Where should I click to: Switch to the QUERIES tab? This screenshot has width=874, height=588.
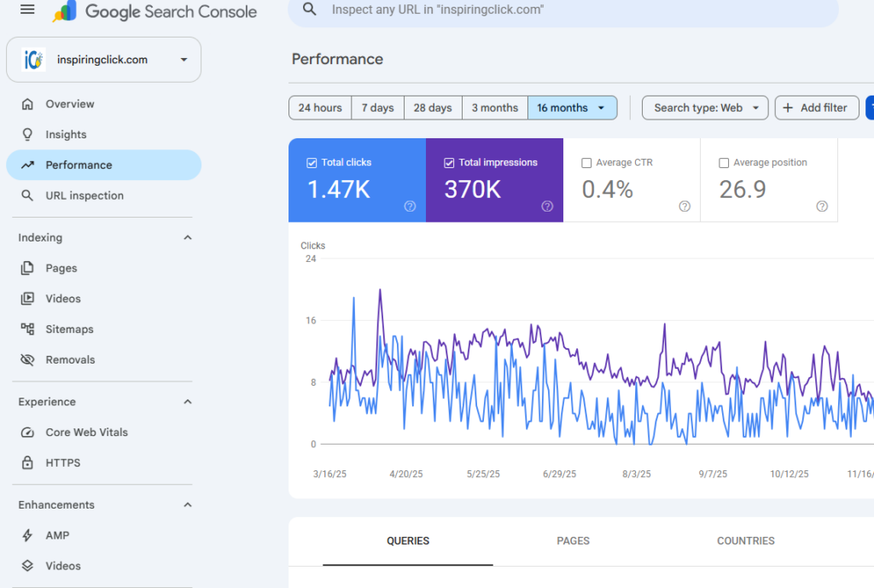click(408, 541)
